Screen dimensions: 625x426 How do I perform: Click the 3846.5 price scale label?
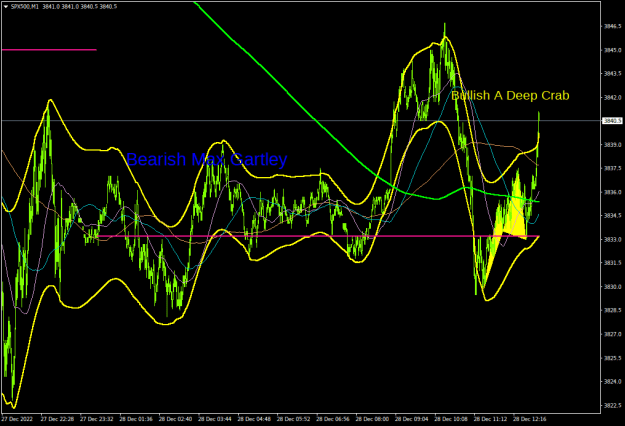tap(612, 26)
